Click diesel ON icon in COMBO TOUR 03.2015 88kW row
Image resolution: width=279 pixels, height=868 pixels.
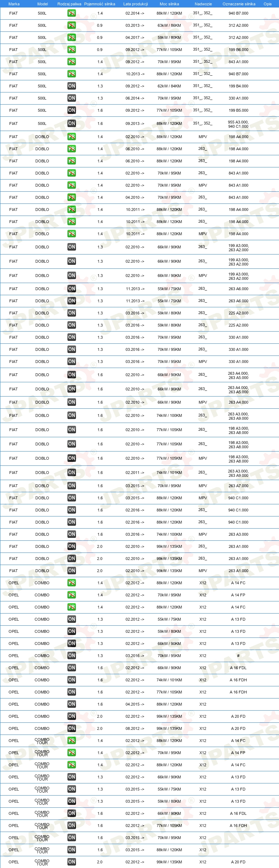(71, 850)
